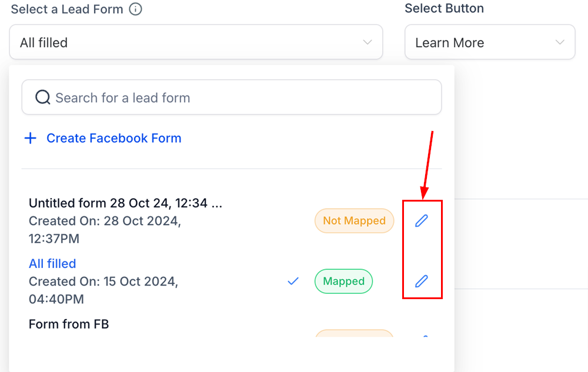Click the orange Not Mapped status badge
Screen dimensions: 588x372
[354, 221]
